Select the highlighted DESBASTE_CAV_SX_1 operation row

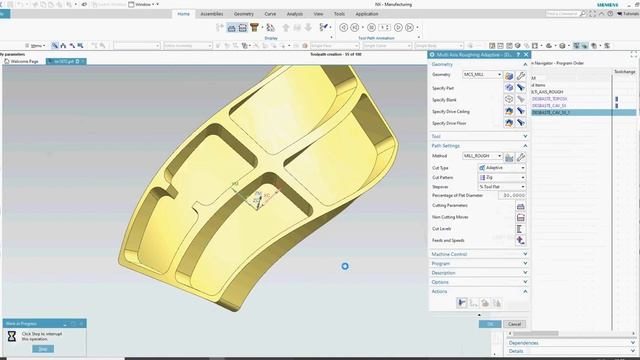click(583, 112)
